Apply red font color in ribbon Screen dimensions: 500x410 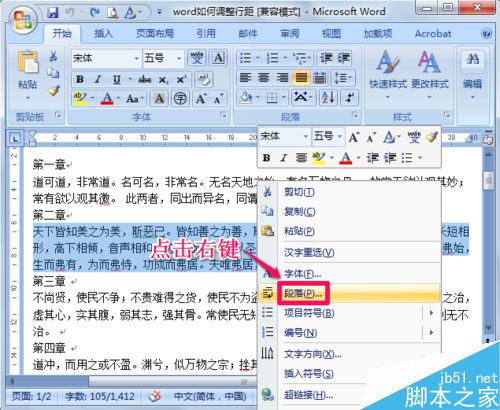[x=107, y=98]
